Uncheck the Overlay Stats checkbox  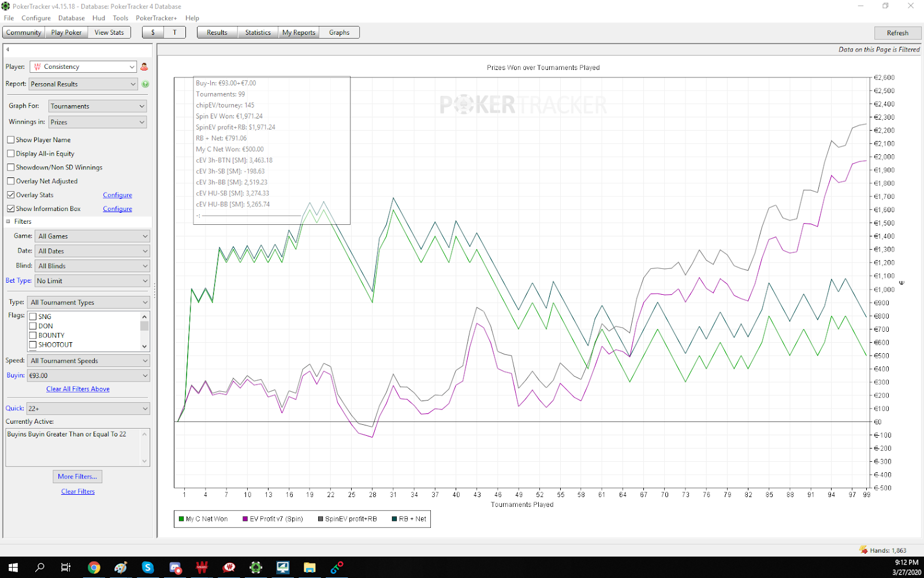coord(11,195)
